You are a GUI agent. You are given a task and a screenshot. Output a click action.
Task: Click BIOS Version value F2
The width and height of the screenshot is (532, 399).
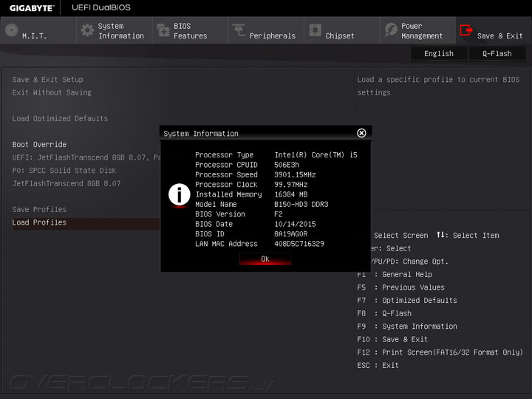(x=278, y=214)
